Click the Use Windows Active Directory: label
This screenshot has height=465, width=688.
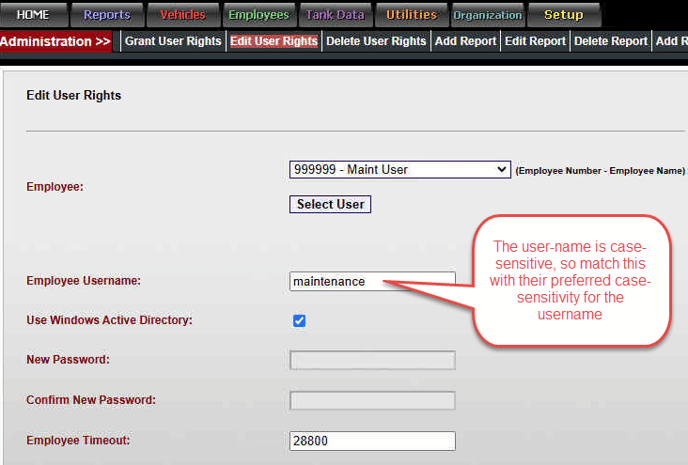click(109, 320)
